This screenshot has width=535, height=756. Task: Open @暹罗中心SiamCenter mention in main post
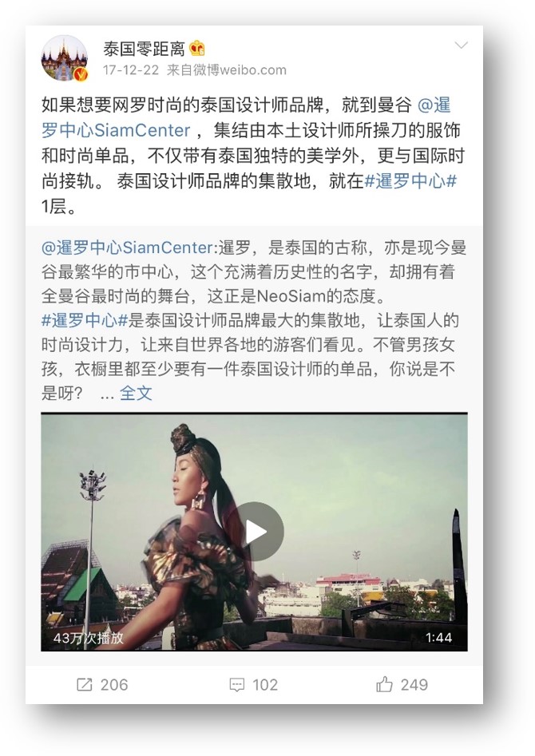pyautogui.click(x=246, y=117)
